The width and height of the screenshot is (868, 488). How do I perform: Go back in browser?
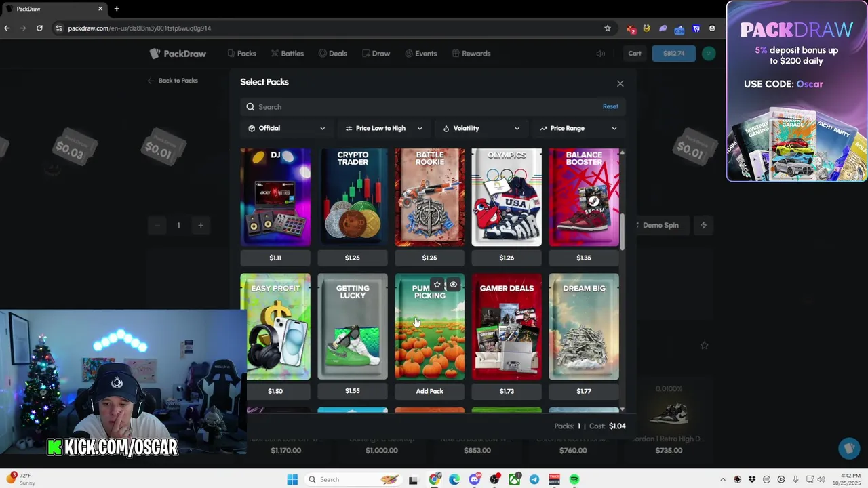pyautogui.click(x=7, y=28)
